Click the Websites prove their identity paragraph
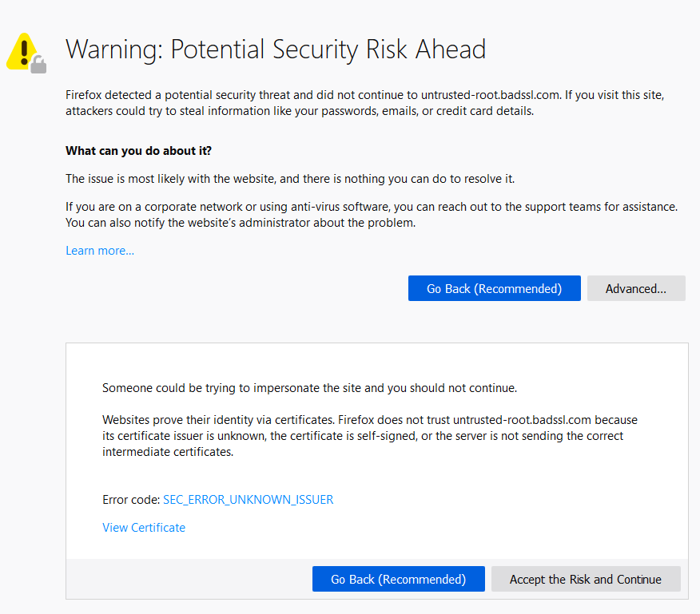 pyautogui.click(x=370, y=436)
